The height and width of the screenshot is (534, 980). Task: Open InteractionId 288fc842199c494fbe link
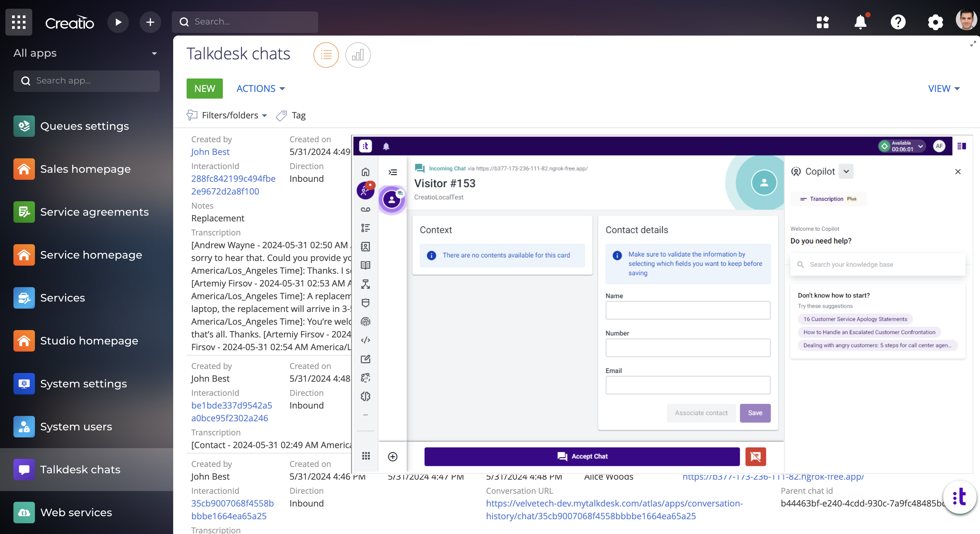tap(233, 185)
